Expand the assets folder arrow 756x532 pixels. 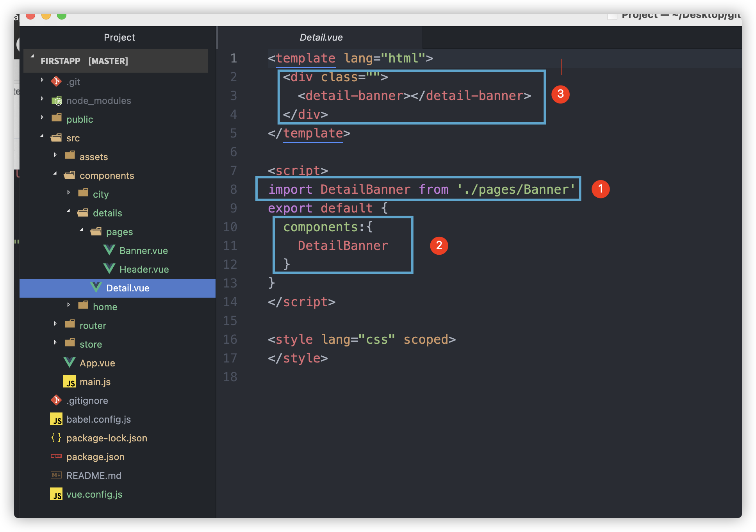coord(55,155)
